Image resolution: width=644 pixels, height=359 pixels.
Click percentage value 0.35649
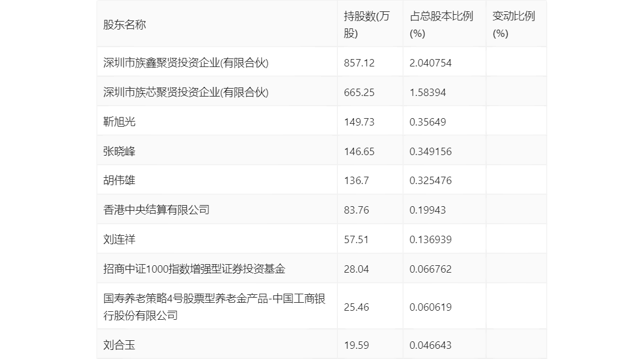tap(428, 122)
